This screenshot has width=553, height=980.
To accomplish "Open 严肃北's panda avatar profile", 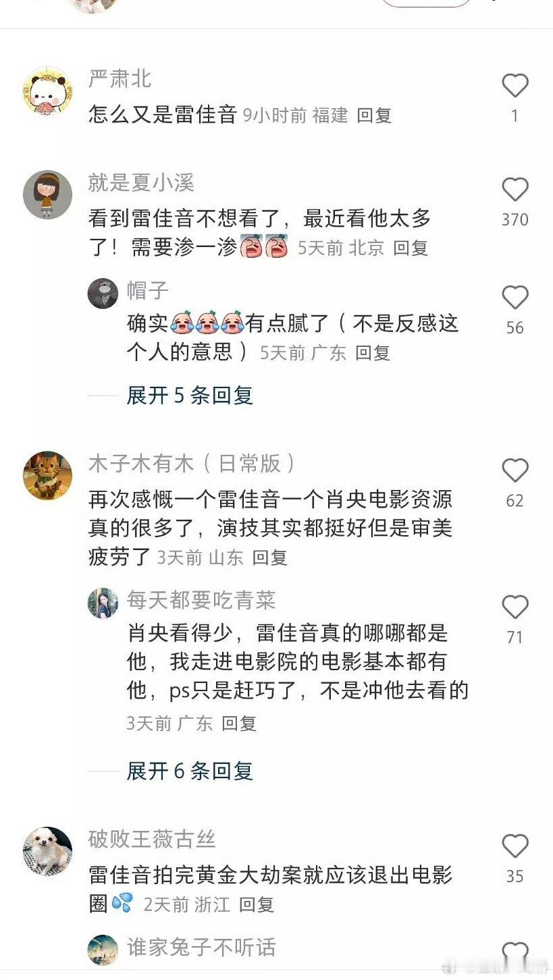I will tap(47, 91).
